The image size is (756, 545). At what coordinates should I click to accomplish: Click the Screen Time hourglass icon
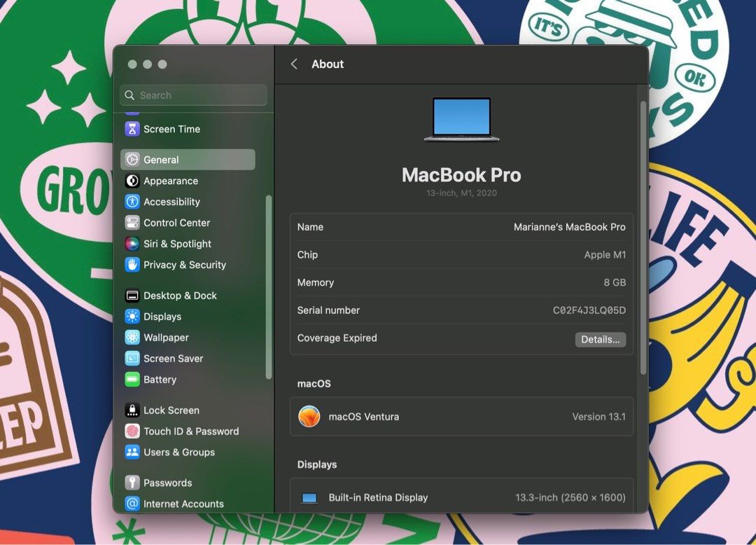coord(132,129)
